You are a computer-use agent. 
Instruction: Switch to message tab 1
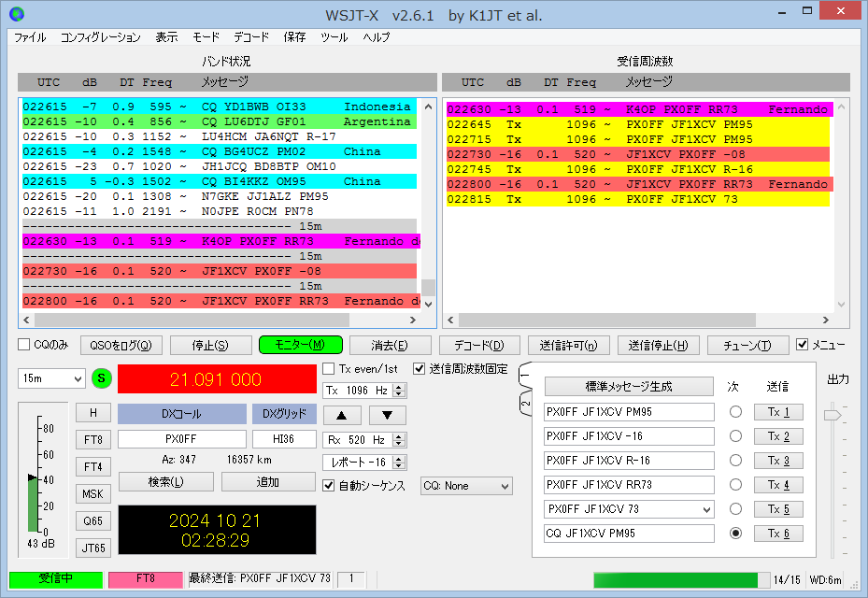525,376
